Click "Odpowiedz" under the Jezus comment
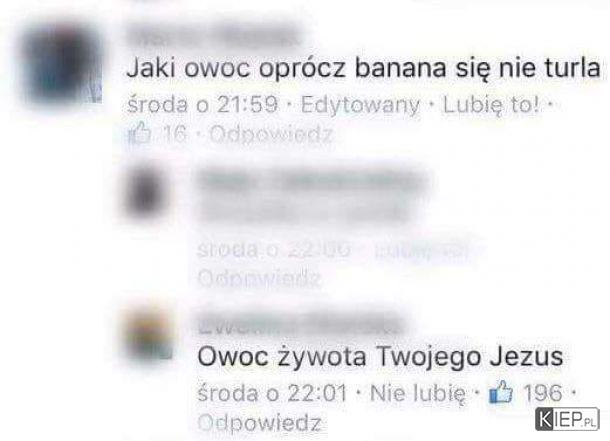Image resolution: width=610 pixels, height=441 pixels. coord(259,422)
